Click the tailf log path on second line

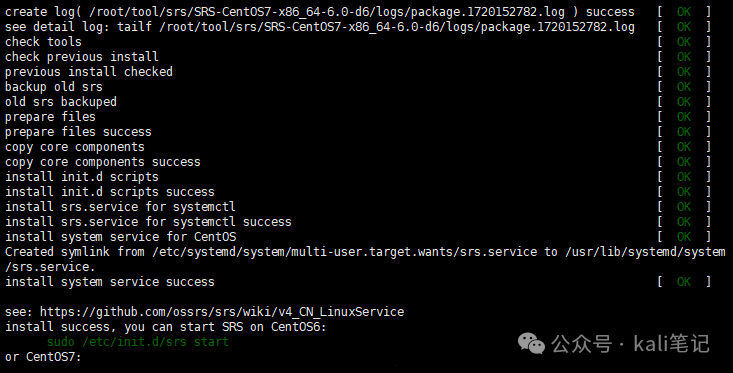point(397,27)
